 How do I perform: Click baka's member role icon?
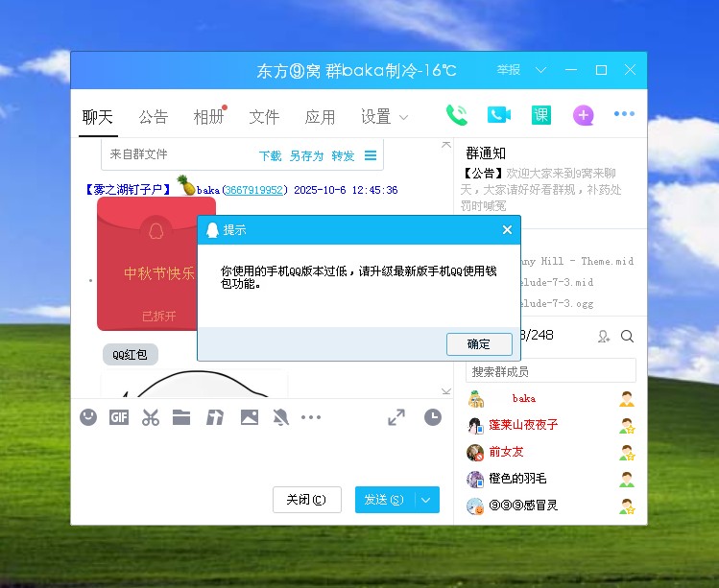[627, 399]
